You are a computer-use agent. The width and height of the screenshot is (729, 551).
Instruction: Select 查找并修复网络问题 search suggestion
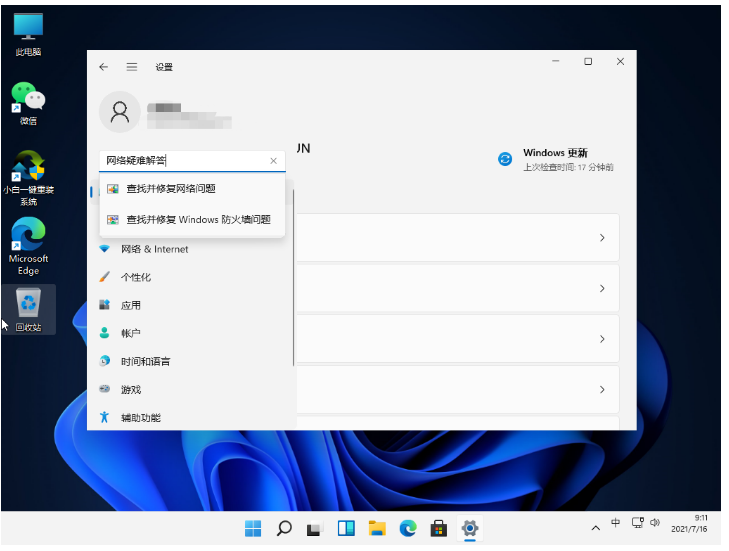click(x=170, y=189)
